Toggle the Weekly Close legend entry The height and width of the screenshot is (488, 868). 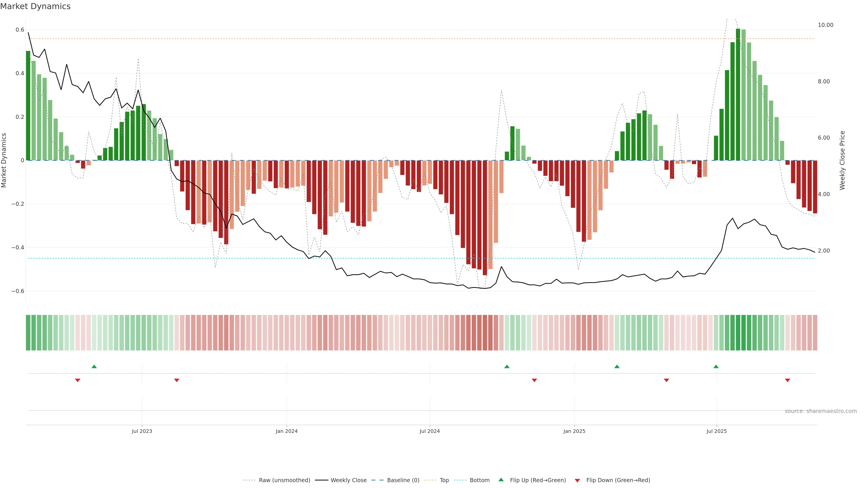[348, 480]
